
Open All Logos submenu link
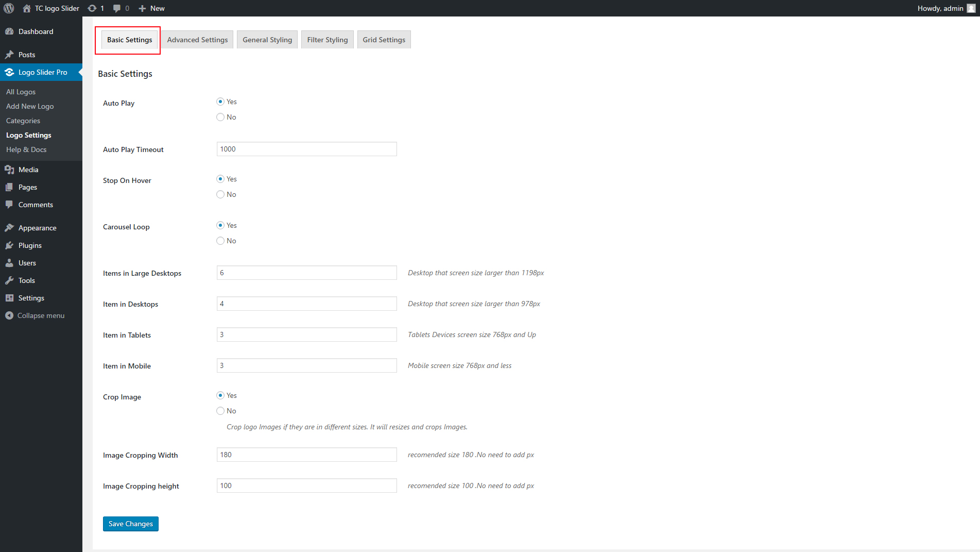21,92
